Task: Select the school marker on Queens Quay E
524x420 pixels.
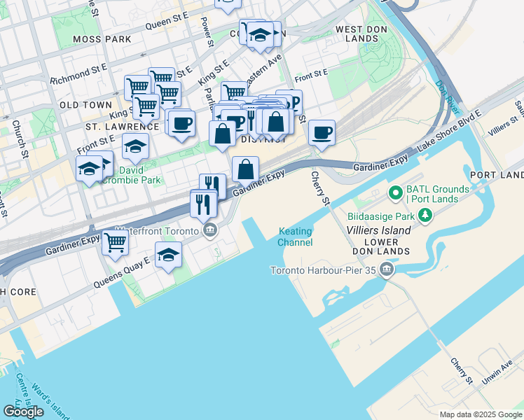Action: click(x=168, y=255)
